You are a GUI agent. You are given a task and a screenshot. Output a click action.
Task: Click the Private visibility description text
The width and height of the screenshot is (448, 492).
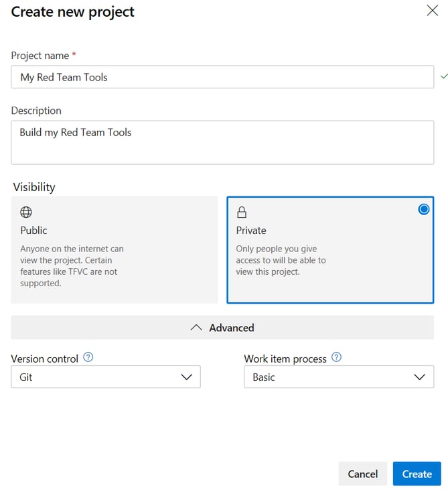pos(281,260)
